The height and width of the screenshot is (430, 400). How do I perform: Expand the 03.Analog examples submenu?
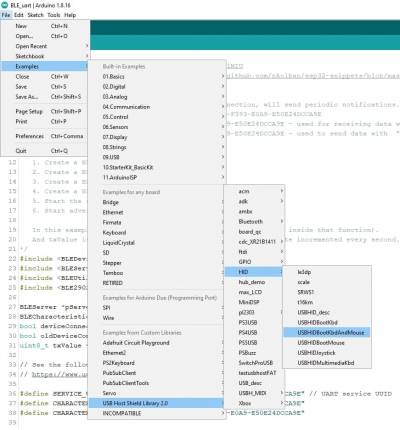[x=157, y=97]
